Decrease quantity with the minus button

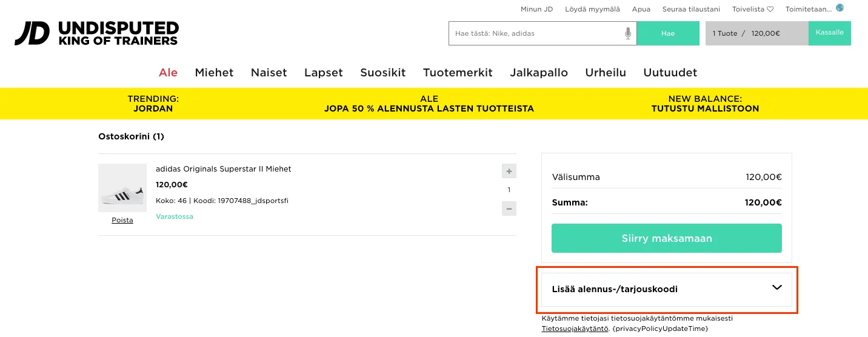[x=509, y=209]
